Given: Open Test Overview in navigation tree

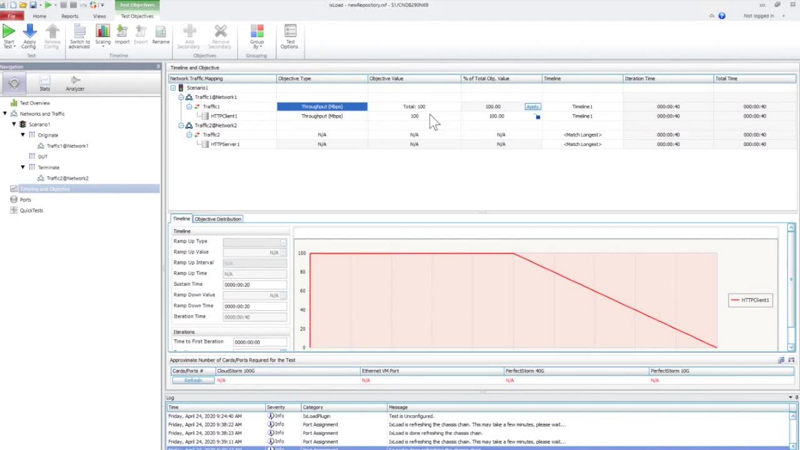Looking at the screenshot, I should (35, 103).
